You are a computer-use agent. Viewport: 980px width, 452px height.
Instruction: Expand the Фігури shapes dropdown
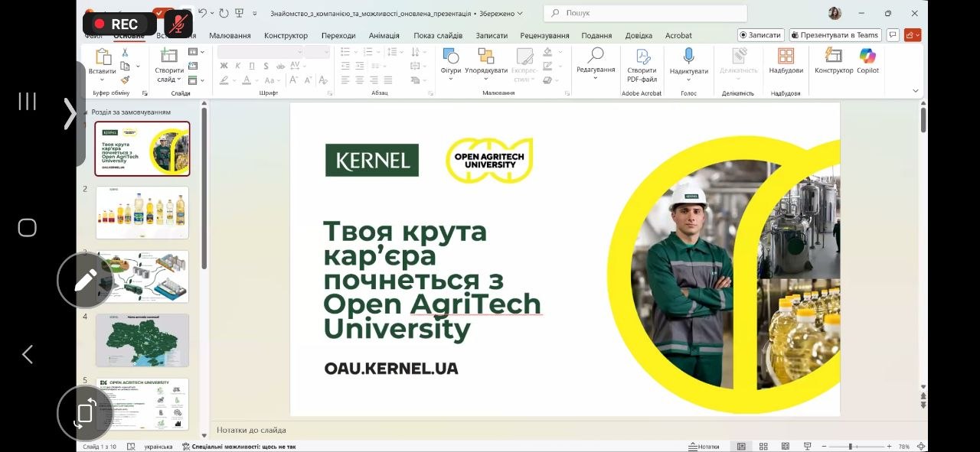450,78
